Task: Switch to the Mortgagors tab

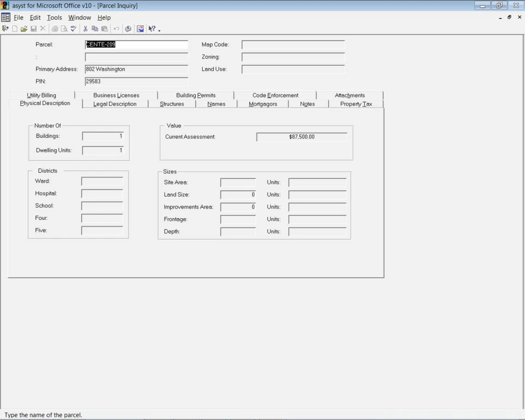Action: click(x=263, y=104)
